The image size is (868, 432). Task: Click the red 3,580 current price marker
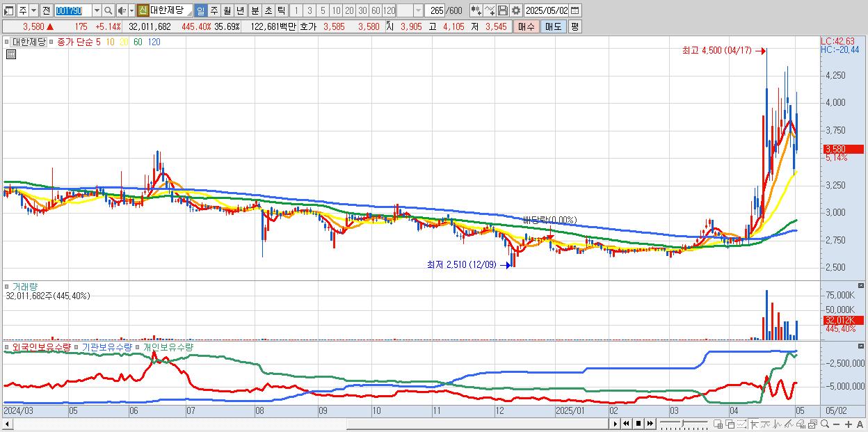coord(842,149)
